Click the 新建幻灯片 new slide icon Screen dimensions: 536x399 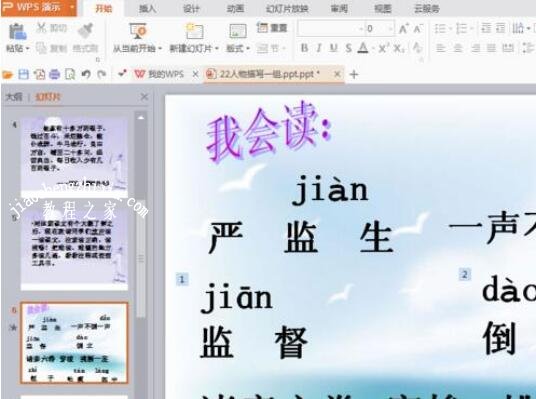194,31
